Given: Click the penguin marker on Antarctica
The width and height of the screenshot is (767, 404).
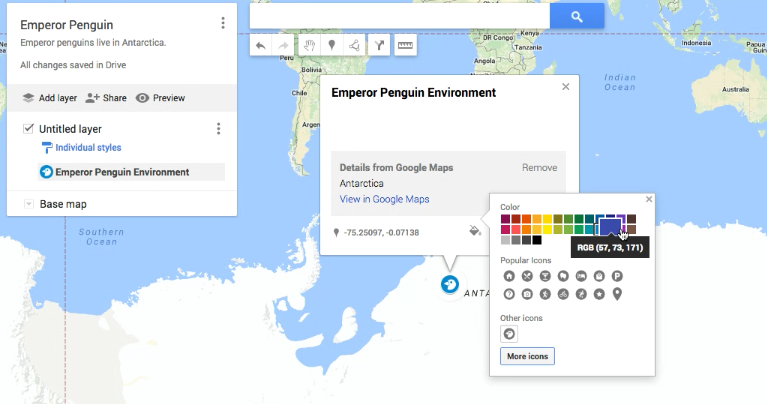Looking at the screenshot, I should click(x=450, y=284).
